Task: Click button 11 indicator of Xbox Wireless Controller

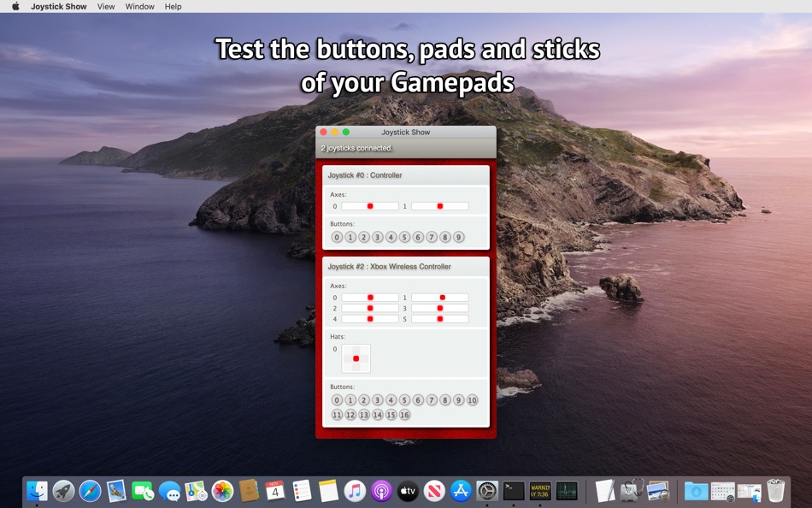Action: tap(337, 415)
